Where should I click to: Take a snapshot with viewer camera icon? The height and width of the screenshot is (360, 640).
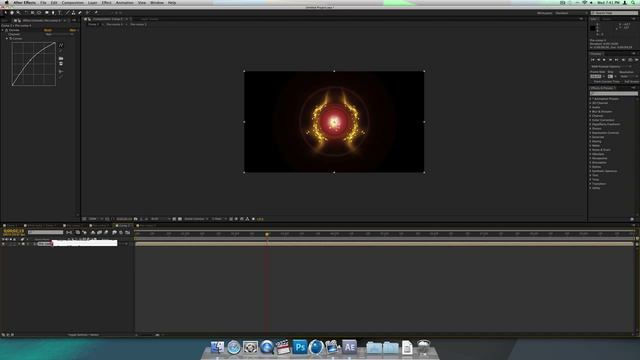click(136, 219)
